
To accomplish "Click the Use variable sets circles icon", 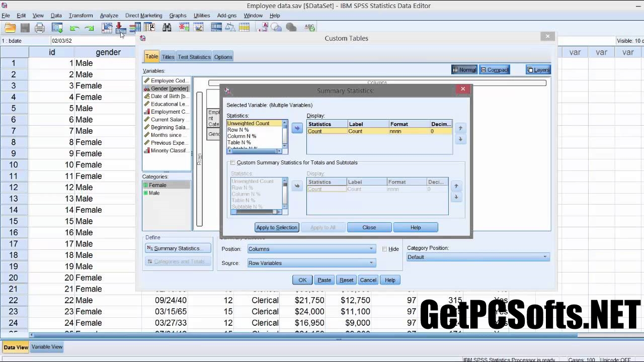I will coord(276,28).
